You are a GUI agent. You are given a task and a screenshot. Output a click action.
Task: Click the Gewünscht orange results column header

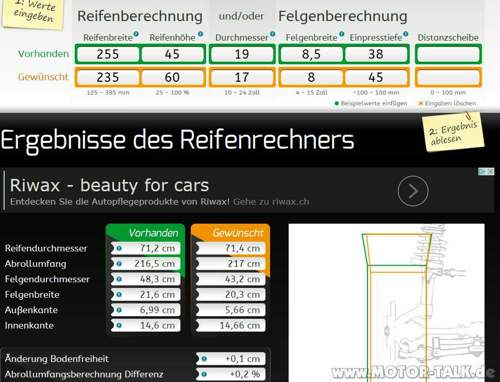coord(231,233)
